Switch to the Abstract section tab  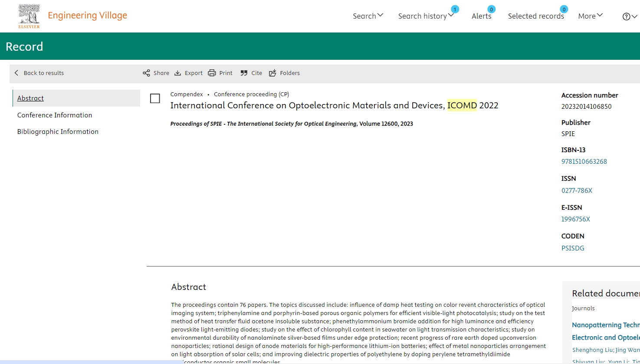[76, 98]
